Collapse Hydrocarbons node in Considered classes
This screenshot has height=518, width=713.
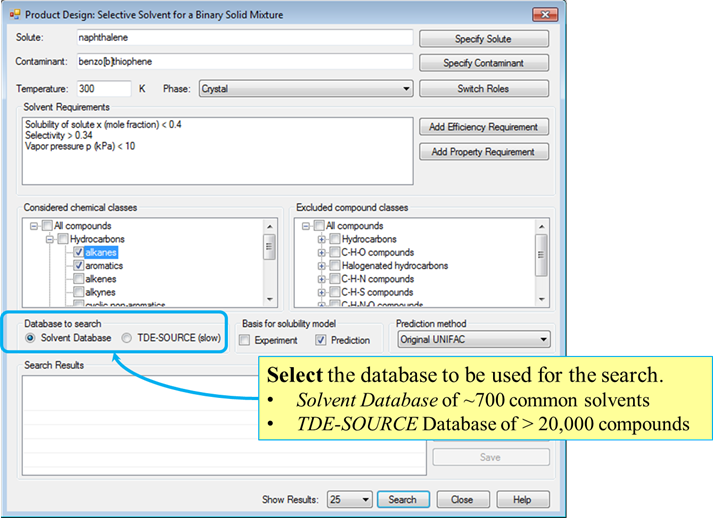coord(50,239)
